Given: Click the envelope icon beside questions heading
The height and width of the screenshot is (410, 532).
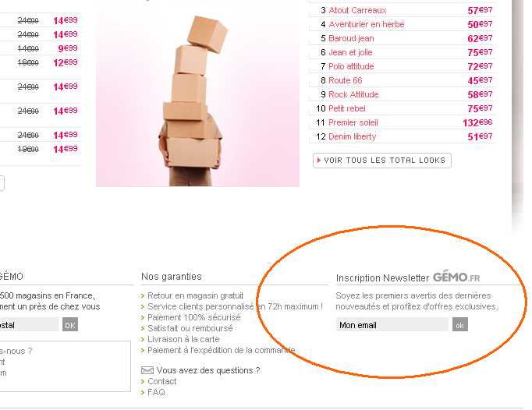Looking at the screenshot, I should click(x=147, y=370).
